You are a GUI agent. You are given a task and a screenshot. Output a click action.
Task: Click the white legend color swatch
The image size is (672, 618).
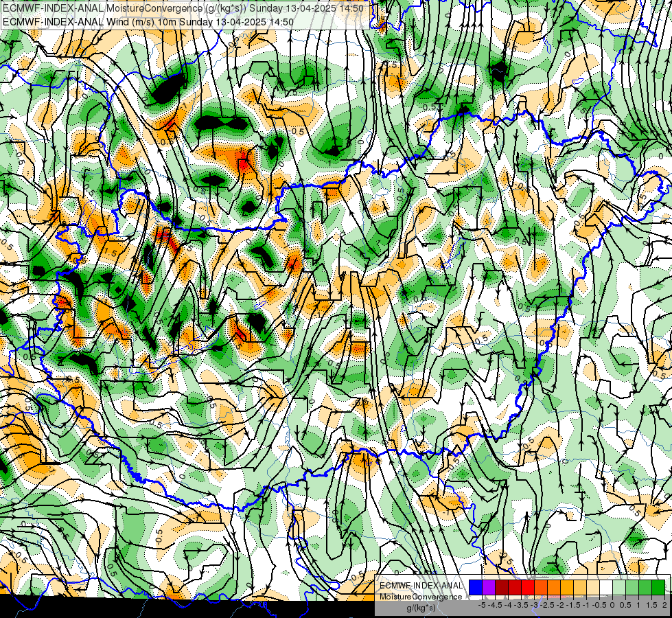coord(606,587)
